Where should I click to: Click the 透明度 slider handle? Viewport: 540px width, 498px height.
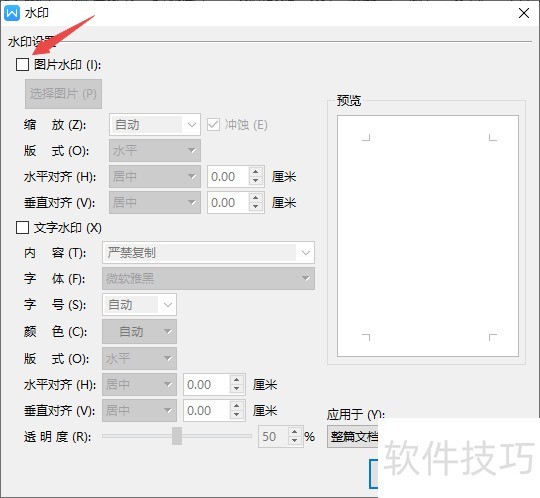coord(177,436)
